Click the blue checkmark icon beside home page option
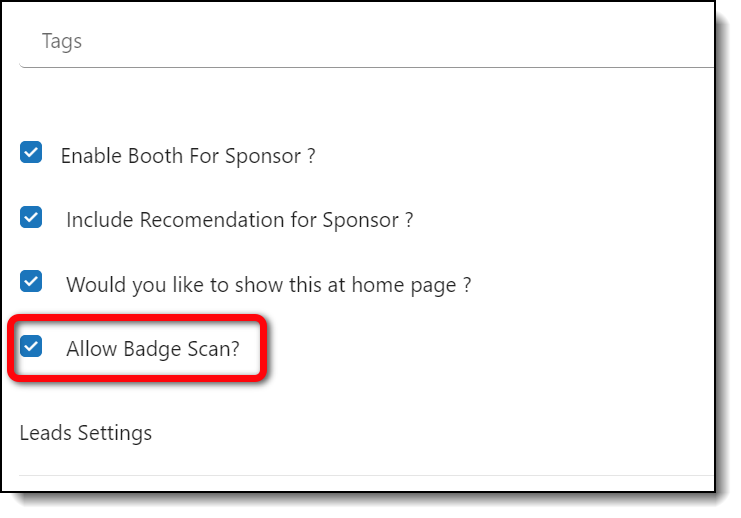741x518 pixels. coord(31,281)
